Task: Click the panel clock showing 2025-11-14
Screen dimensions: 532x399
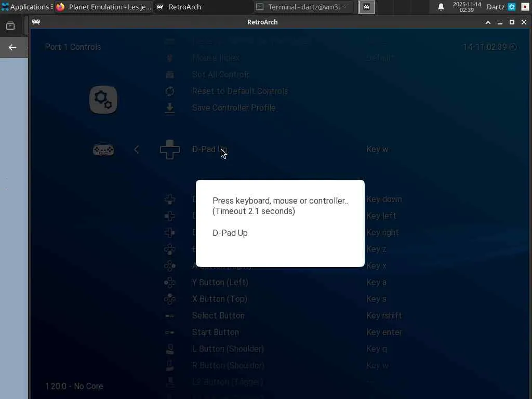Action: tap(467, 7)
